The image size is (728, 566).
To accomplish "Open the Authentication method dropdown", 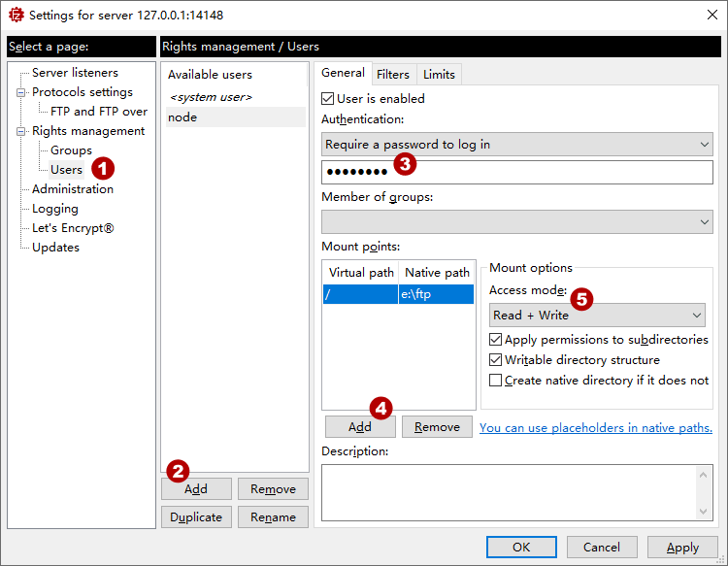I will click(516, 145).
